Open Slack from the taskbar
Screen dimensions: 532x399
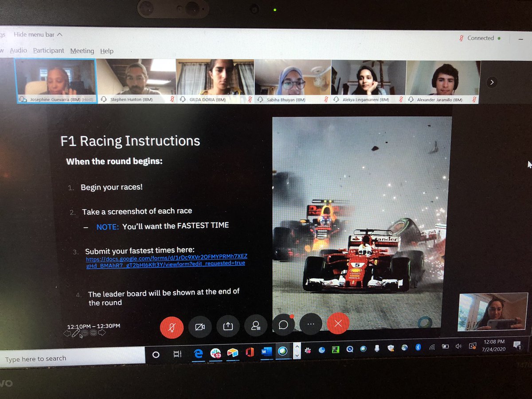[216, 353]
